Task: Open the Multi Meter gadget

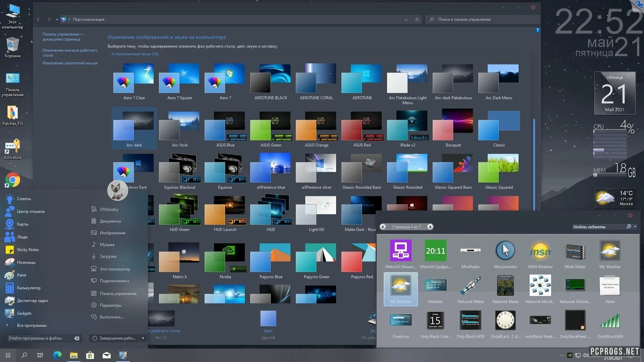Action: [x=575, y=254]
